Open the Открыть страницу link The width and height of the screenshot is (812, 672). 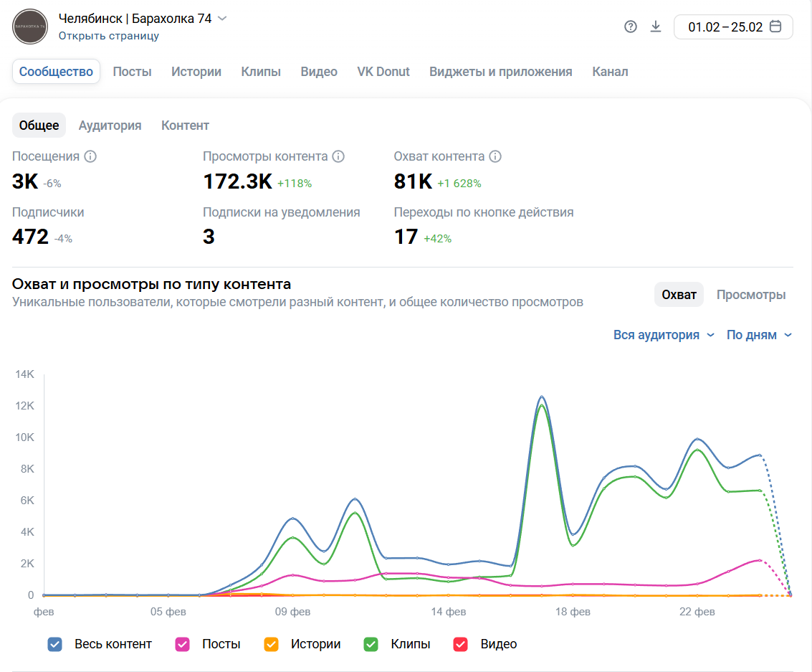click(x=109, y=36)
